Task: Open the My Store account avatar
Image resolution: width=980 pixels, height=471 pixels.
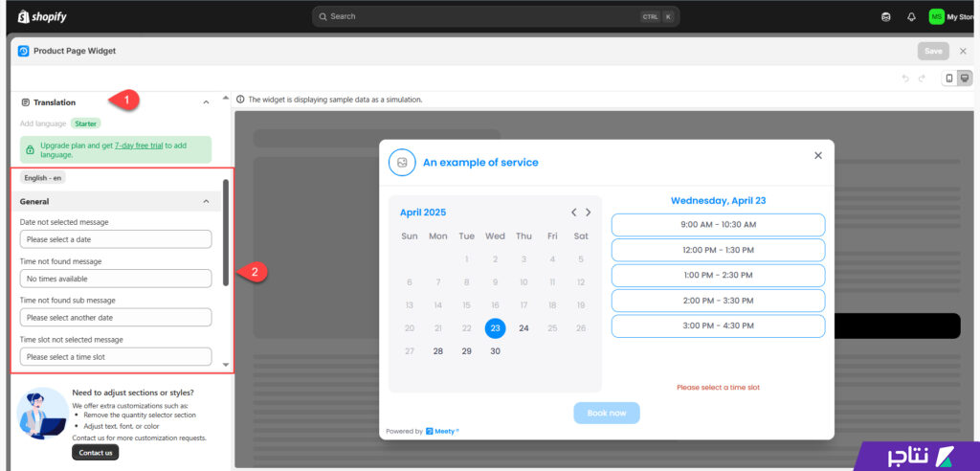Action: coord(936,17)
